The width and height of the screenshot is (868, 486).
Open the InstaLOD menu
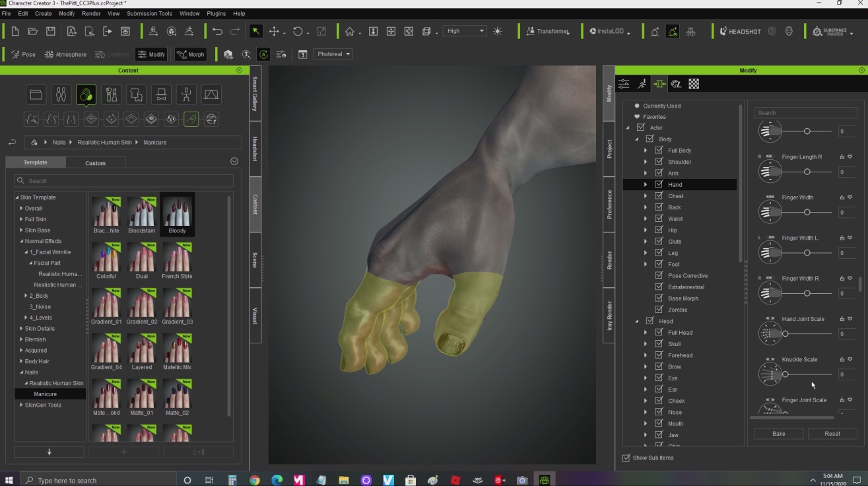pos(609,31)
